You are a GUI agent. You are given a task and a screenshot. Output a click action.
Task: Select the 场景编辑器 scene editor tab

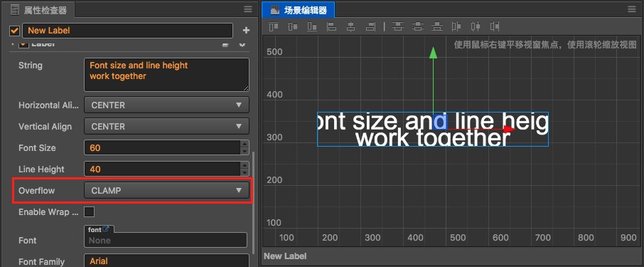[299, 9]
